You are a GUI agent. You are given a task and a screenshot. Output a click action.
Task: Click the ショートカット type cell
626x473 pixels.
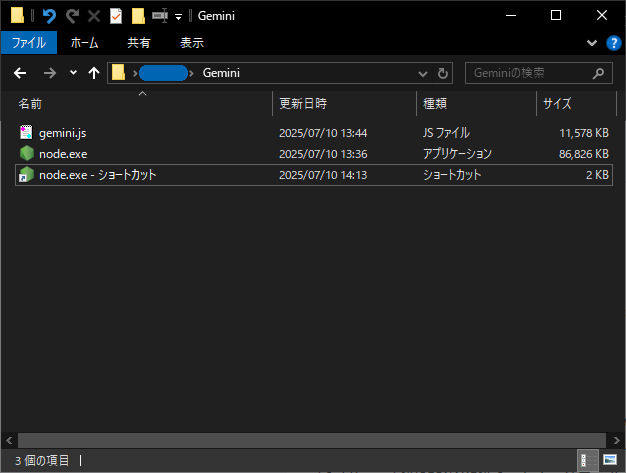452,175
